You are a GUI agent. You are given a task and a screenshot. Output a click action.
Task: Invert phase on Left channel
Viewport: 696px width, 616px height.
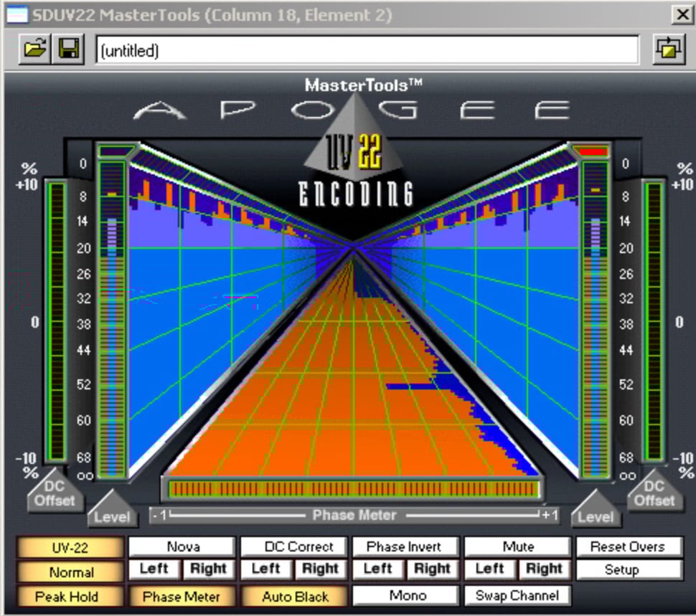click(377, 569)
